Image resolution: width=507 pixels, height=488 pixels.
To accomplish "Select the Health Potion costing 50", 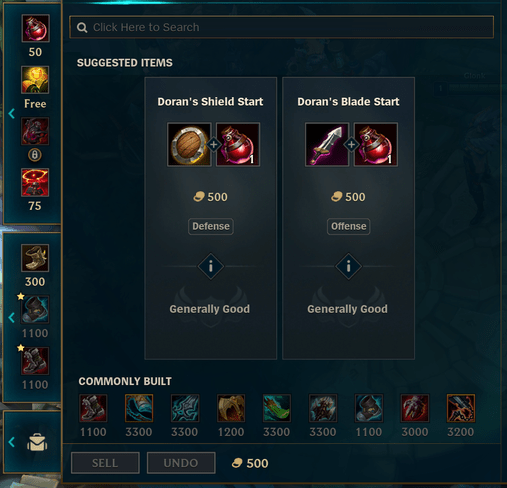I will (x=35, y=28).
